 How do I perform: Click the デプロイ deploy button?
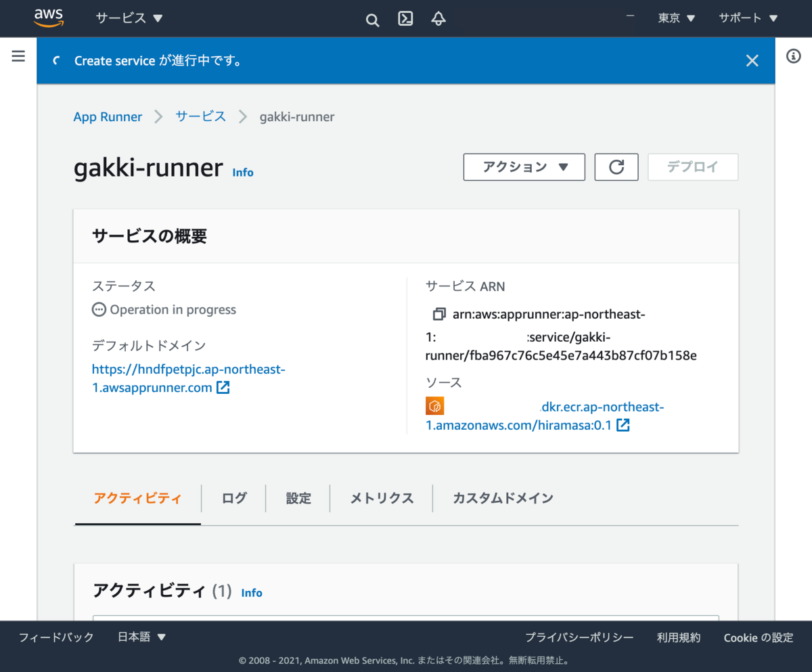tap(693, 167)
